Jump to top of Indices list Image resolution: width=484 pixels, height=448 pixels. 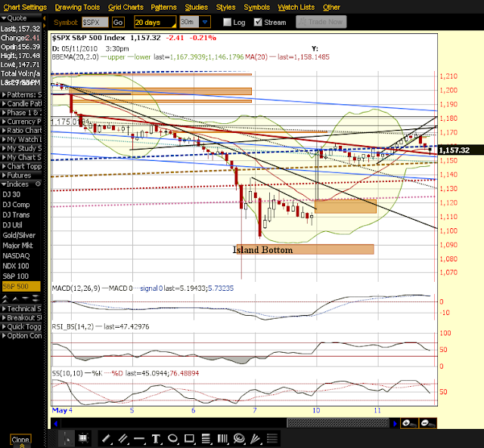tap(5, 298)
